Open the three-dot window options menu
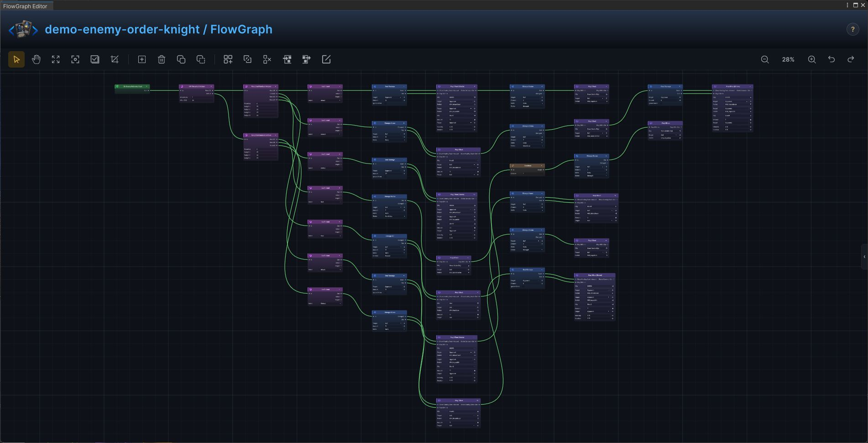The image size is (868, 443). point(847,5)
